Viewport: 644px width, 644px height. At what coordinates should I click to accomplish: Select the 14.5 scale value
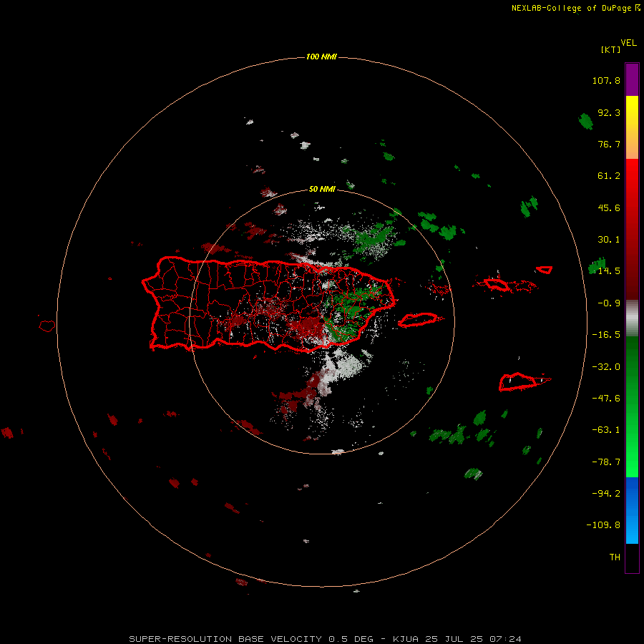coord(609,271)
